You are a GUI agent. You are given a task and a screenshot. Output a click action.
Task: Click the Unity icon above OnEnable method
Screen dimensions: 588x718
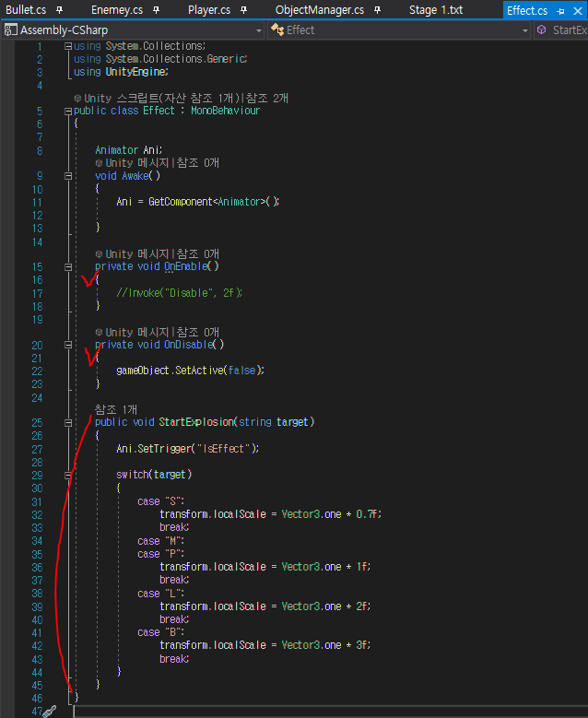99,253
